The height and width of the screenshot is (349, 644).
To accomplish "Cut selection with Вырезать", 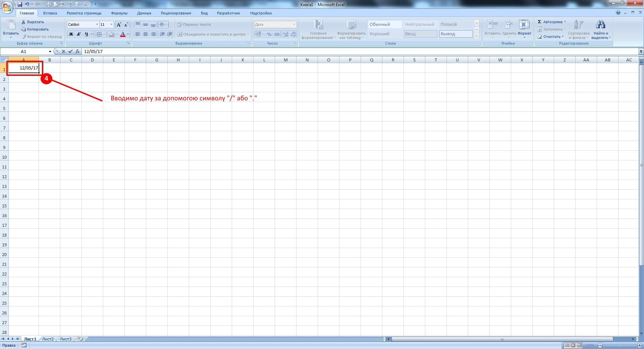I will [33, 22].
